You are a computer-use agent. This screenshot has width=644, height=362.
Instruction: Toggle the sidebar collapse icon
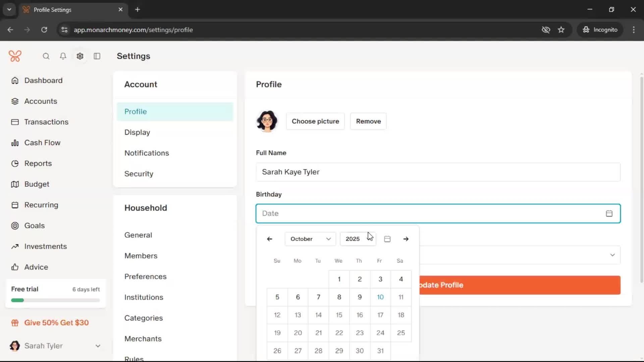[x=97, y=56]
